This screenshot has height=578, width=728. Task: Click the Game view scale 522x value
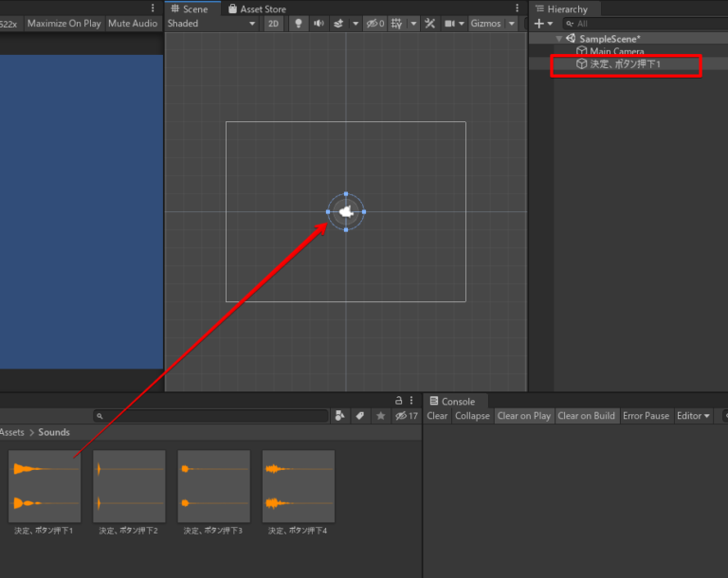coord(9,24)
